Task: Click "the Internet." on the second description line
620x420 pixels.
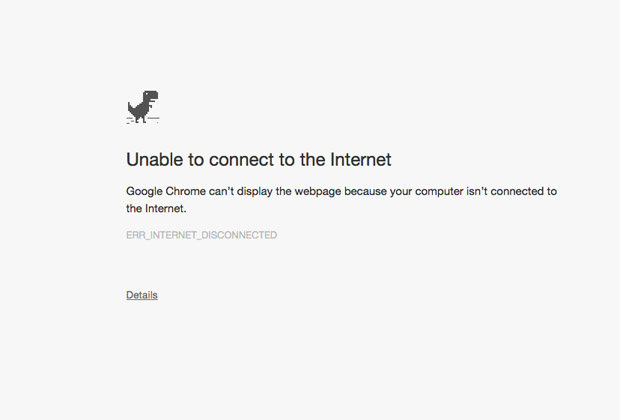Action: tap(156, 209)
